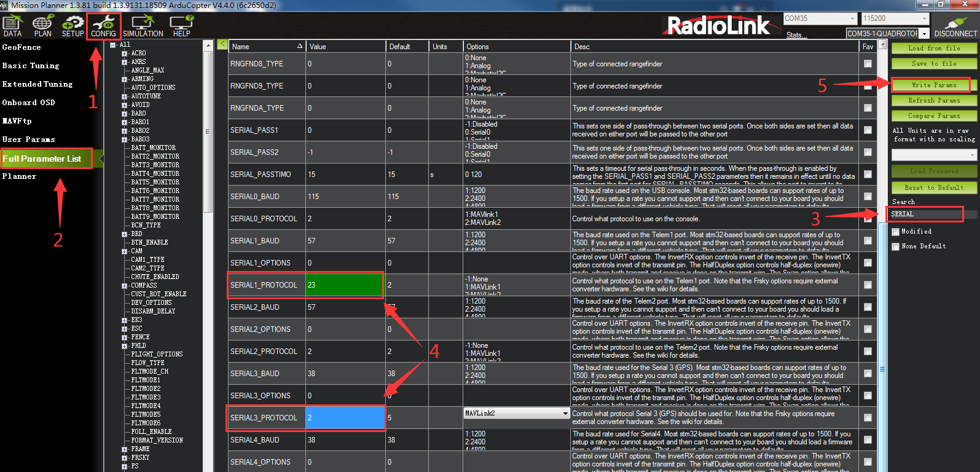Tick the Fav box for SERIAL_PASSTIMO

[868, 175]
